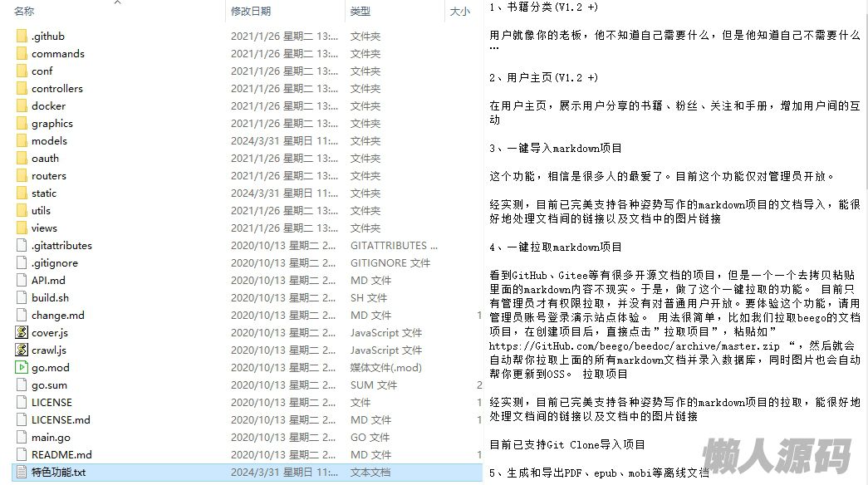Click the 特色功能.txt text document icon

22,473
